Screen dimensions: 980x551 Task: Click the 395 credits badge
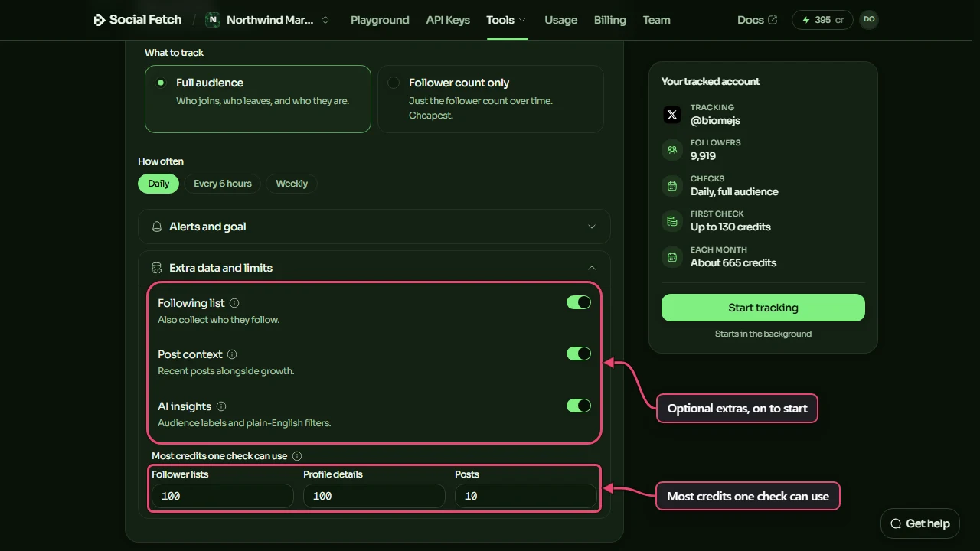pos(822,20)
